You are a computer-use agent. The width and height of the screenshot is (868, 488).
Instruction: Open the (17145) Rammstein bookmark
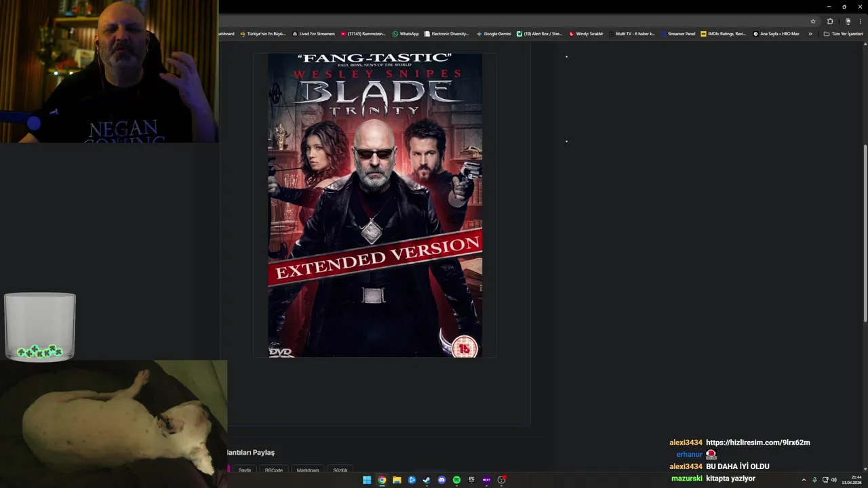pos(363,34)
